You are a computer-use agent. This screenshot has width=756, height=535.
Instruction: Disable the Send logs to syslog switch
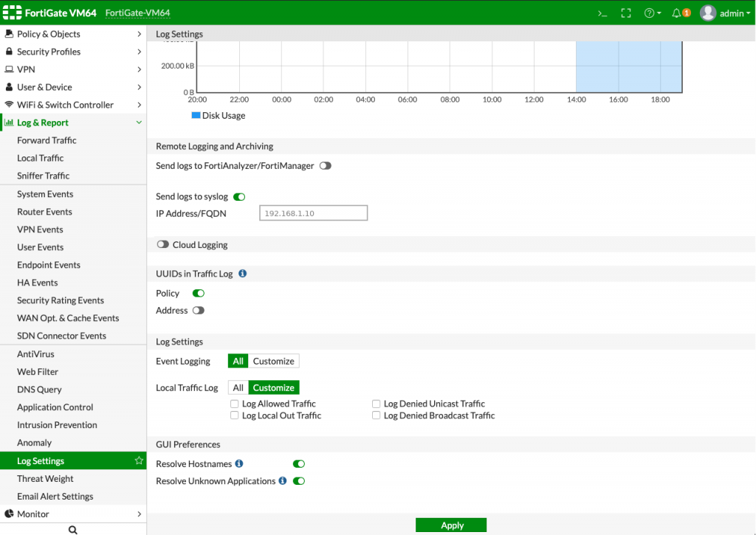click(239, 197)
